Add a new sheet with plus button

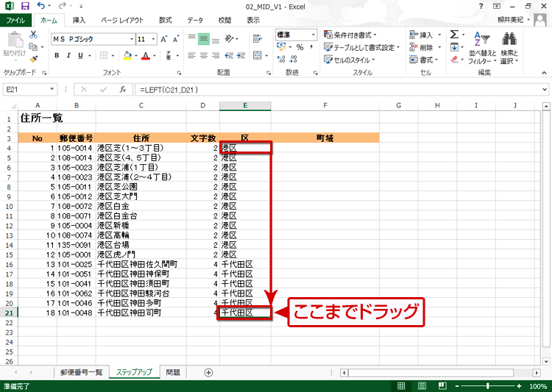(x=208, y=372)
